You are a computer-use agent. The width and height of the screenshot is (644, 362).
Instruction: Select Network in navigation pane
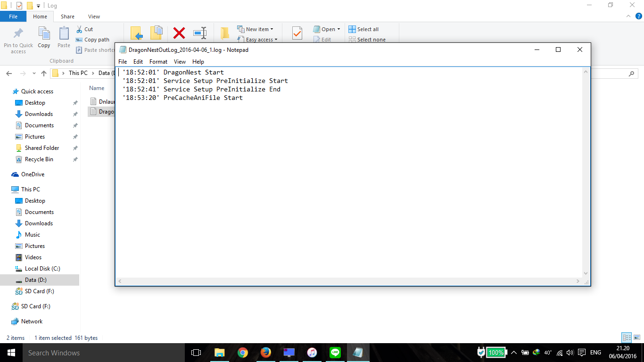[x=32, y=321]
